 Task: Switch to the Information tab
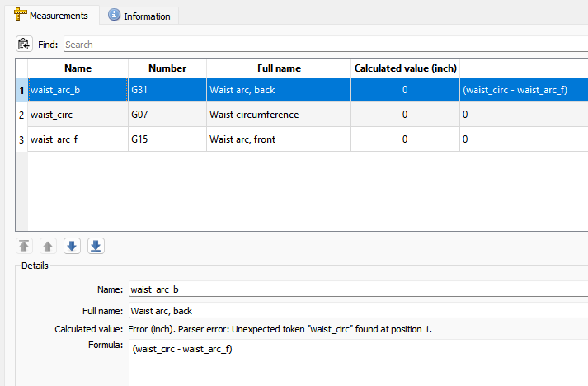pos(139,16)
